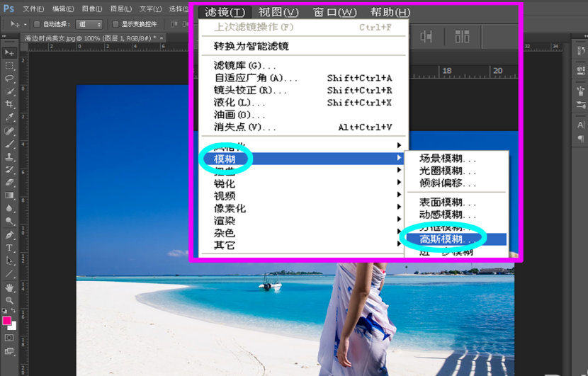Open the Character panel icon on right dock

[x=581, y=125]
